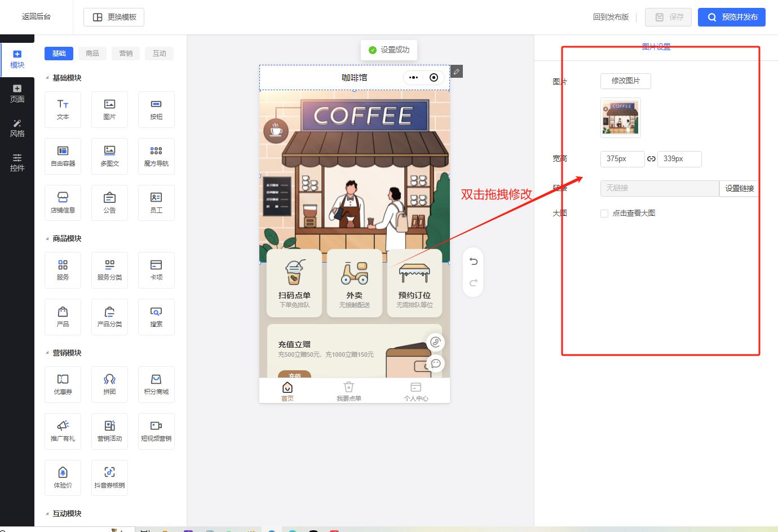Viewport: 778px width, 532px height.
Task: Click the 更换模板 button
Action: [114, 17]
